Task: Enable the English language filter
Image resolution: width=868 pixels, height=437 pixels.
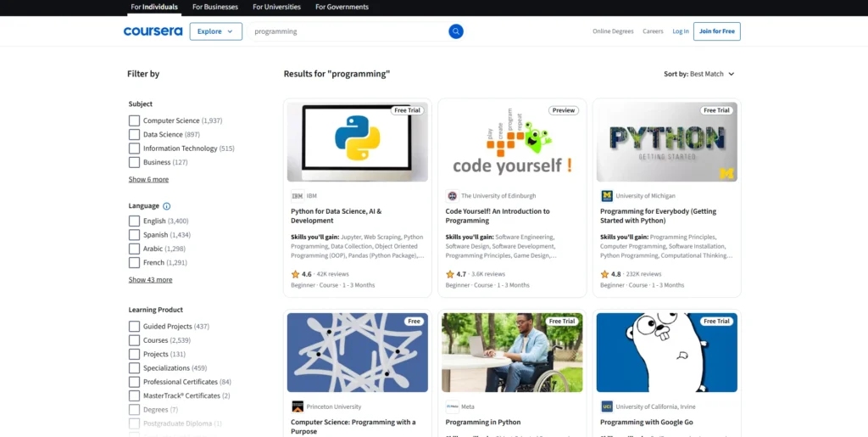Action: pos(134,221)
